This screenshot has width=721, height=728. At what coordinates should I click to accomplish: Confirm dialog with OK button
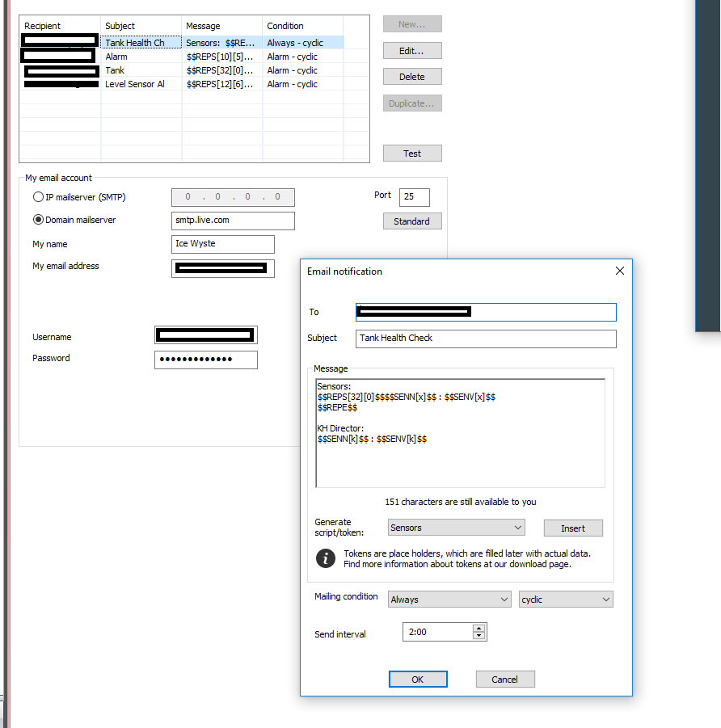pos(418,680)
